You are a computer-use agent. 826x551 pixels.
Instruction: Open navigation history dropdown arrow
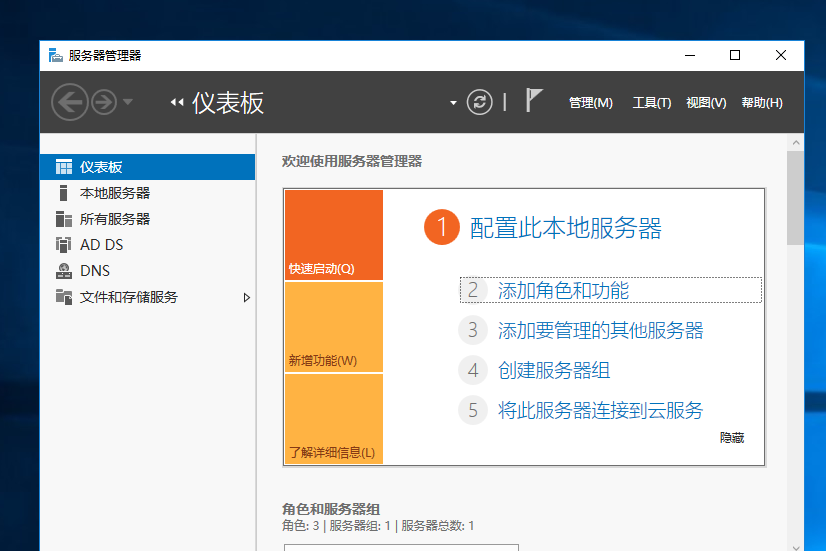pyautogui.click(x=128, y=102)
